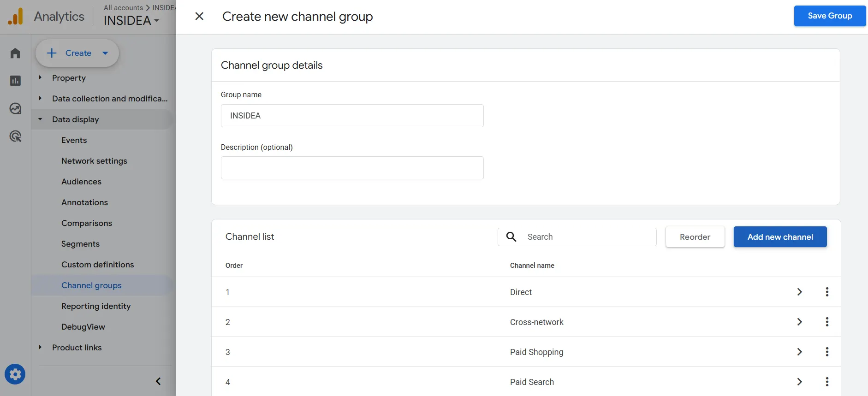Screen dimensions: 868x396
Task: Open the Home icon in left rail
Action: click(x=15, y=53)
